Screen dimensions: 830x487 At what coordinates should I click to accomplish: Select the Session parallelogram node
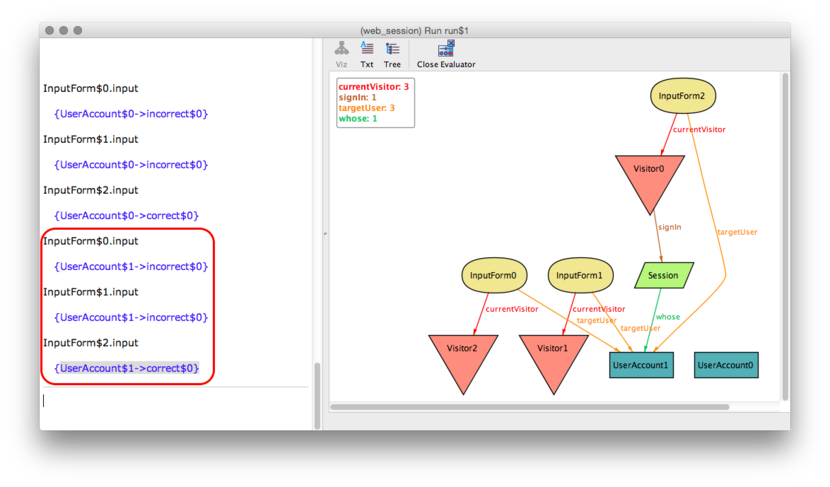click(663, 275)
